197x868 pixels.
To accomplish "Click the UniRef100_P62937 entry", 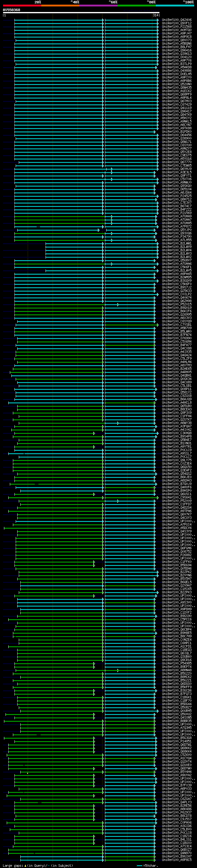I will (x=177, y=812).
